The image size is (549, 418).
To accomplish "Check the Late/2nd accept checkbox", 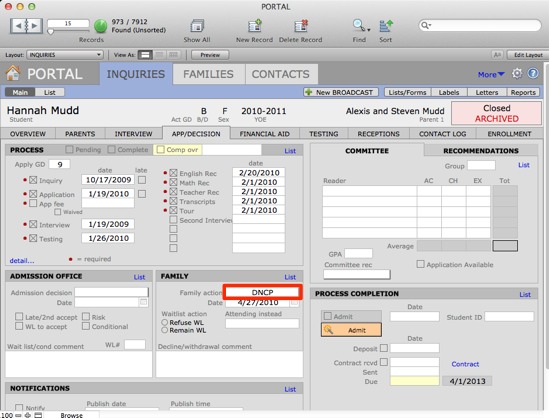I will (x=19, y=317).
